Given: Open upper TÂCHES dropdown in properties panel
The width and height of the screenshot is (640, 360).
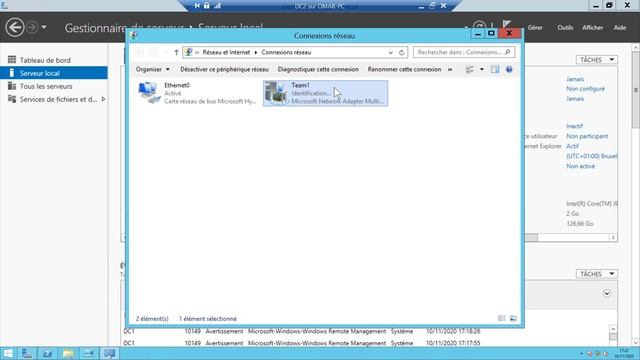Looking at the screenshot, I should point(597,60).
